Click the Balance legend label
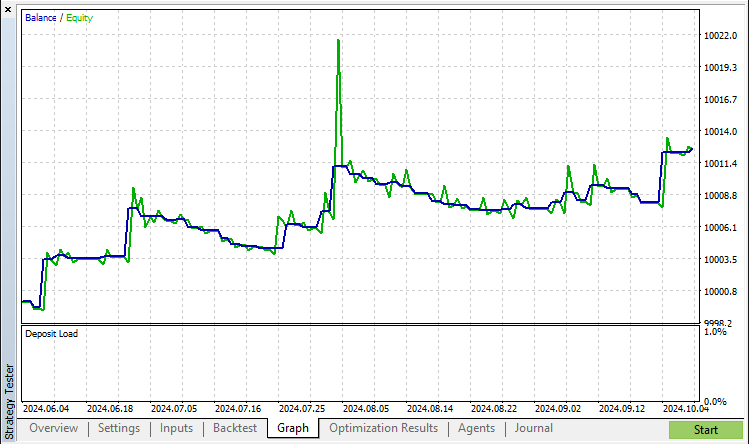The height and width of the screenshot is (444, 749). click(x=41, y=18)
